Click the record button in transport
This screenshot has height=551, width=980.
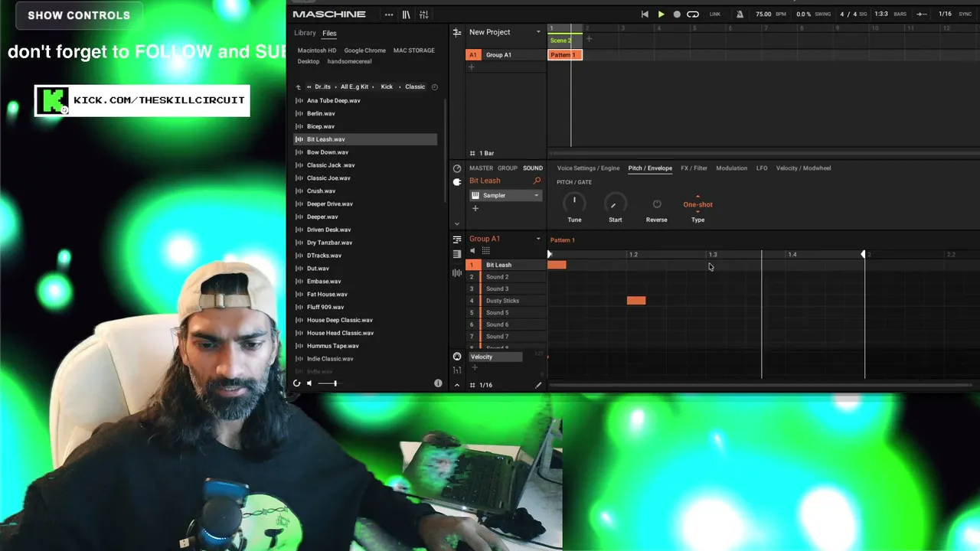click(x=677, y=14)
